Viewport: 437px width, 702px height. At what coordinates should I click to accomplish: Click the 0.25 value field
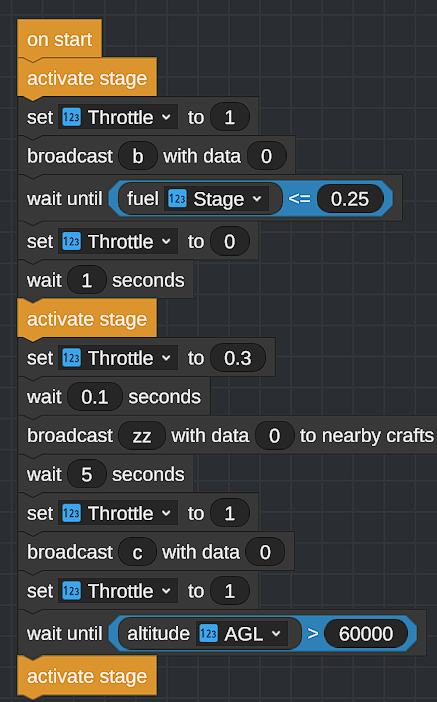pos(350,199)
